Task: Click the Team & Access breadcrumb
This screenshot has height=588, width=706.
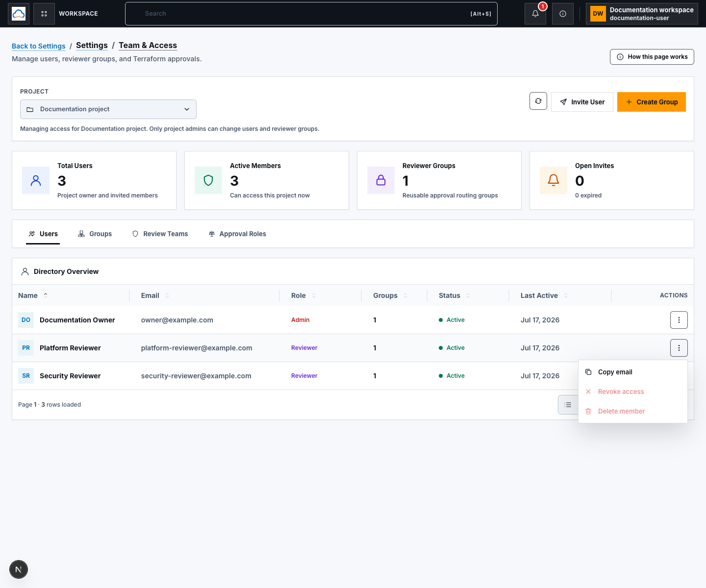Action: pos(148,45)
